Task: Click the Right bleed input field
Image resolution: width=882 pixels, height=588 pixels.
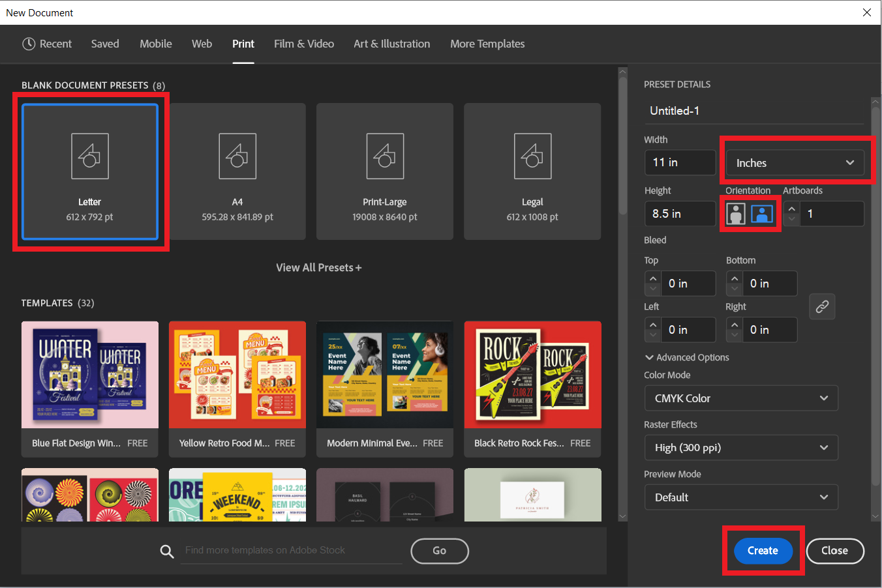Action: tap(769, 330)
